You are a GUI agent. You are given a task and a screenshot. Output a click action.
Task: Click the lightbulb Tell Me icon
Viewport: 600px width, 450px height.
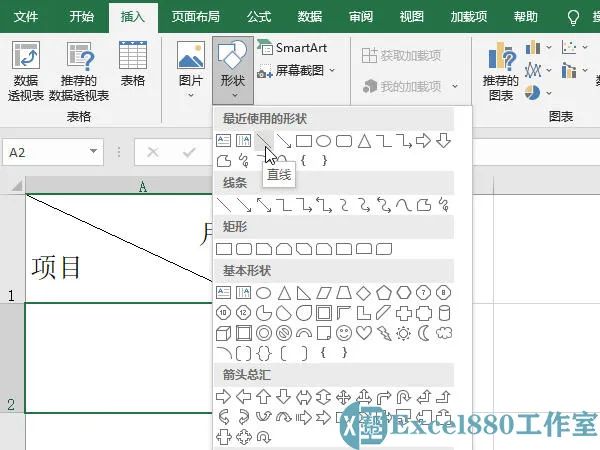click(x=573, y=17)
